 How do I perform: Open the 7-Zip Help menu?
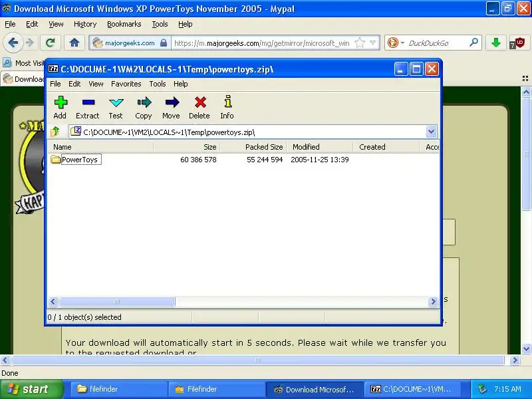(180, 84)
